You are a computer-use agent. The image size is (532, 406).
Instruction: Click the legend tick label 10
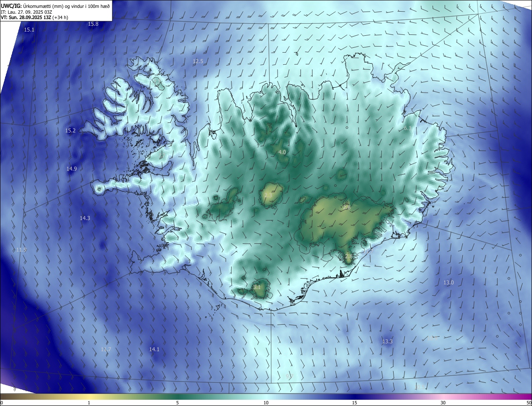click(266, 403)
